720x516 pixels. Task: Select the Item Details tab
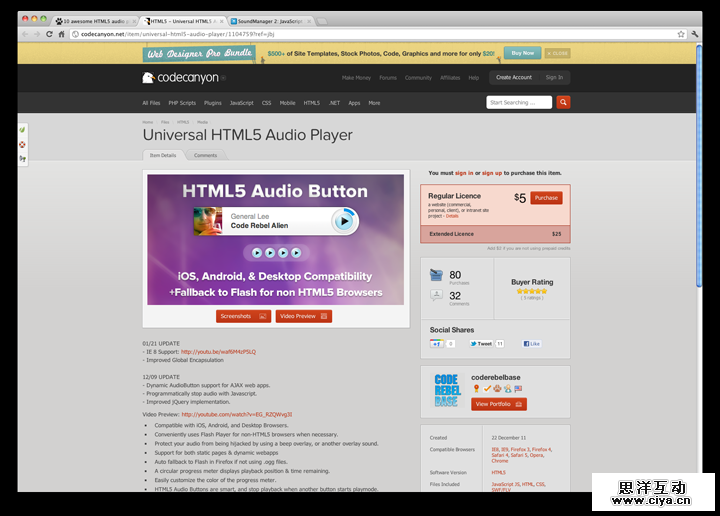coord(163,155)
